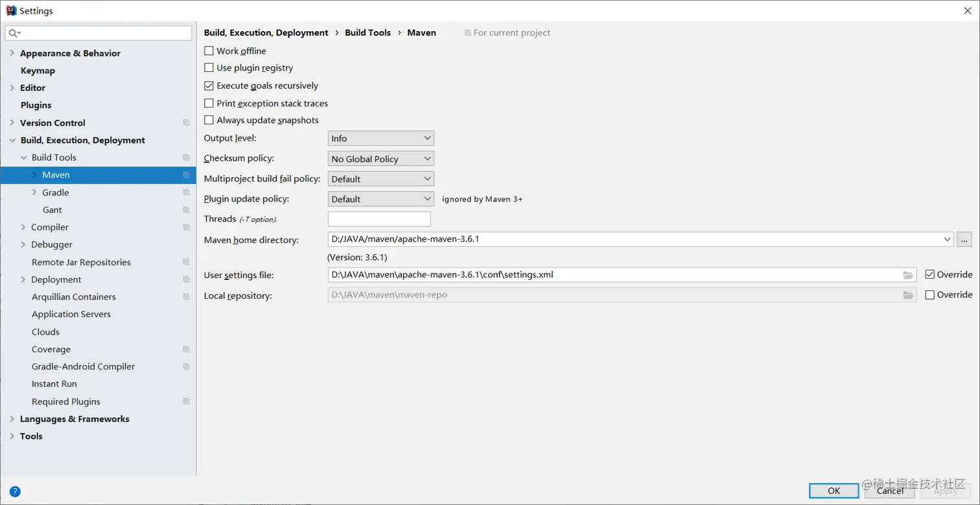Click project-level icon beside Compiler row
Viewport: 980px width, 505px height.
186,228
